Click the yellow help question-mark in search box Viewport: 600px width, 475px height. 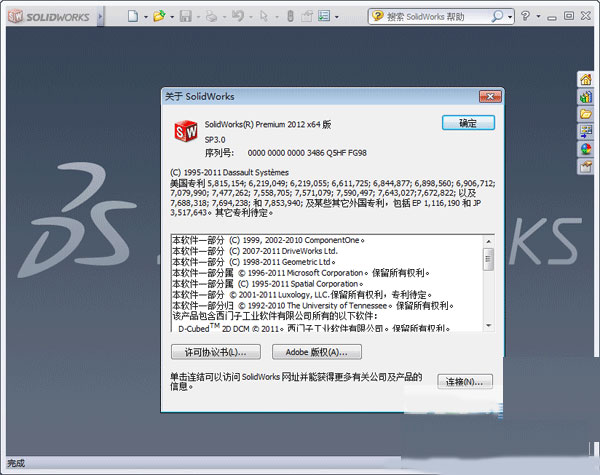click(378, 16)
